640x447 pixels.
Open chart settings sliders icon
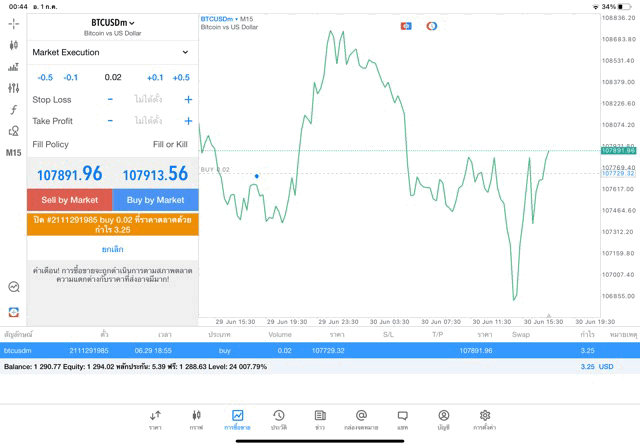pyautogui.click(x=13, y=88)
